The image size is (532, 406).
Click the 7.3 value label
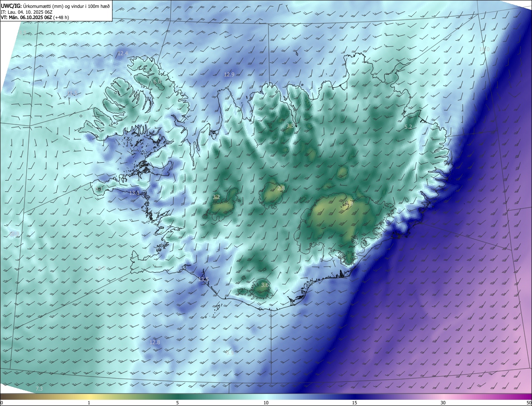[39, 389]
